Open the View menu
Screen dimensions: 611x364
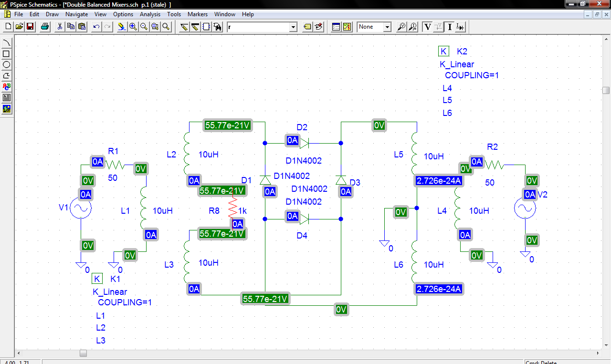point(101,14)
